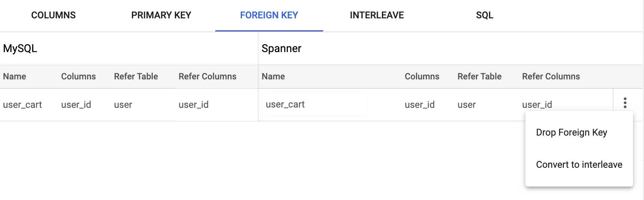Viewport: 644px width, 200px height.
Task: Select the MySQL user_cart name cell
Action: 22,105
